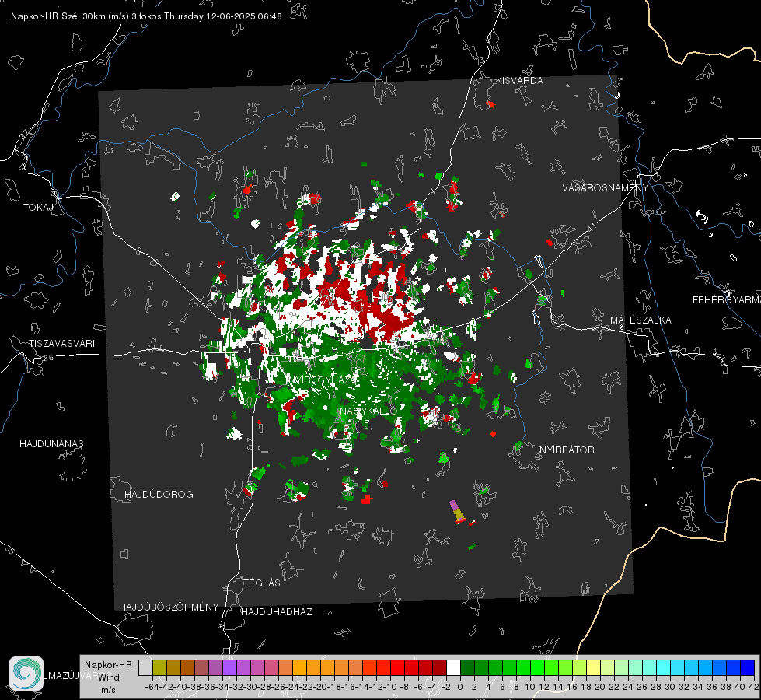This screenshot has width=761, height=700.
Task: Select the HAJDÚBÖSZÖRMÉNY label
Action: [x=169, y=607]
